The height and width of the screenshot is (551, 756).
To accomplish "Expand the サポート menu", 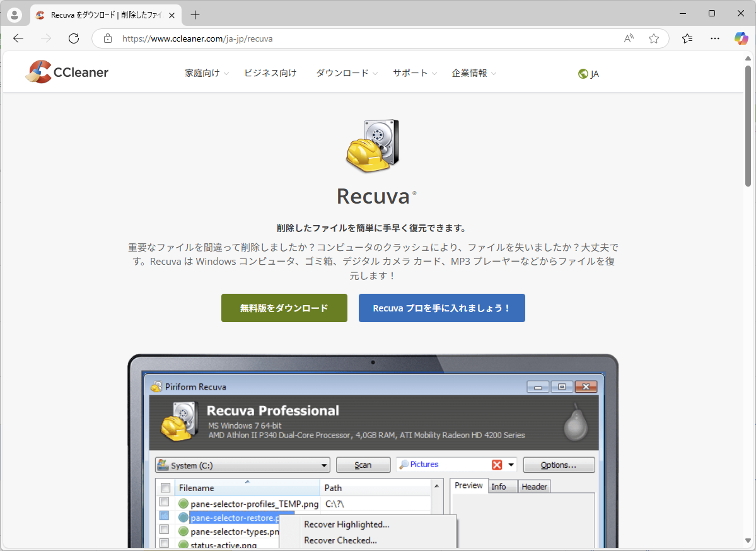I will point(415,73).
